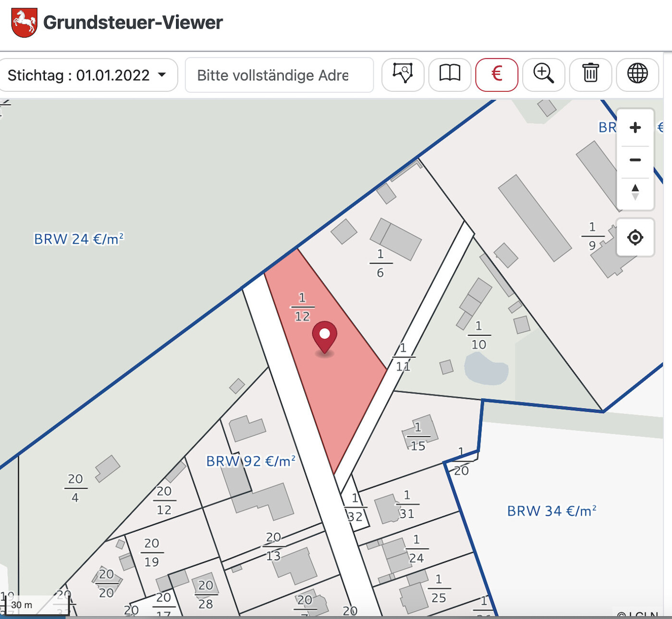Screen dimensions: 672x619
Task: Reset map orientation with compass arrow
Action: click(635, 192)
